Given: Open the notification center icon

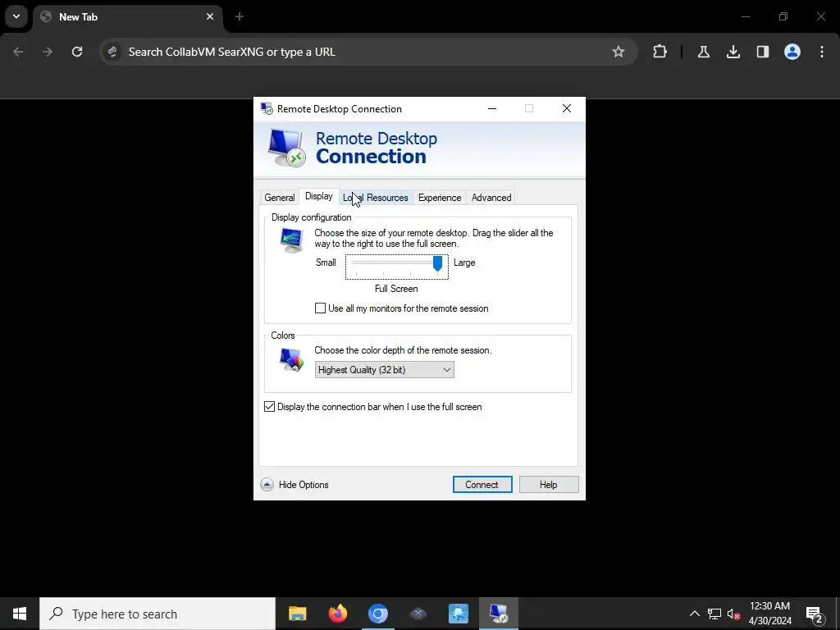Looking at the screenshot, I should (815, 614).
